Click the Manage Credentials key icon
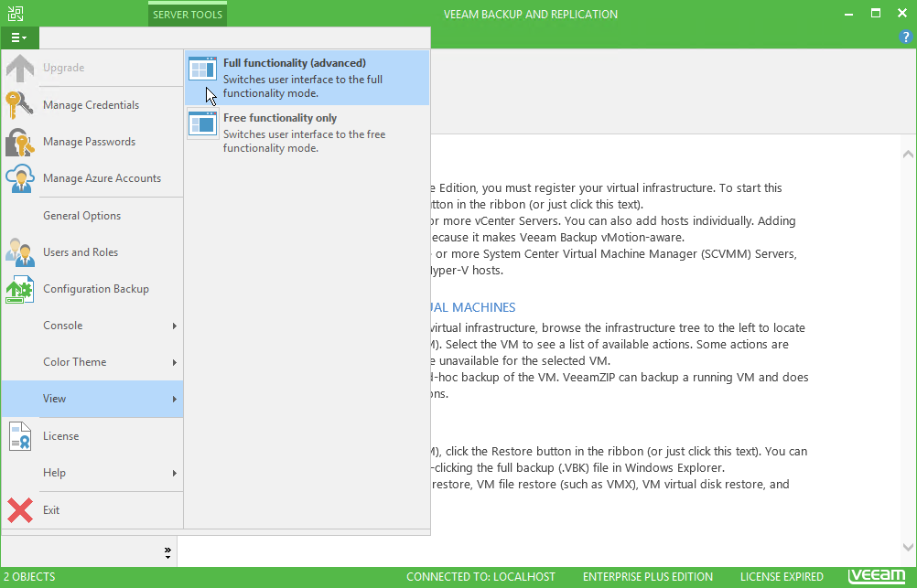Viewport: 917px width, 588px height. [19, 105]
